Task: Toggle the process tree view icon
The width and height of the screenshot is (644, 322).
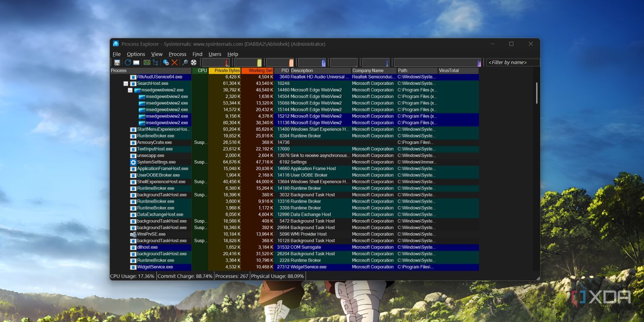Action: [155, 62]
